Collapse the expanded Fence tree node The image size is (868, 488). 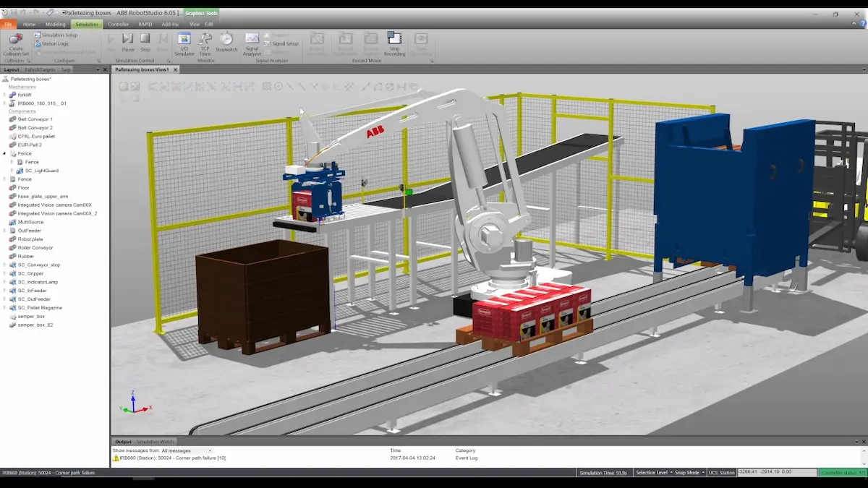pyautogui.click(x=4, y=153)
